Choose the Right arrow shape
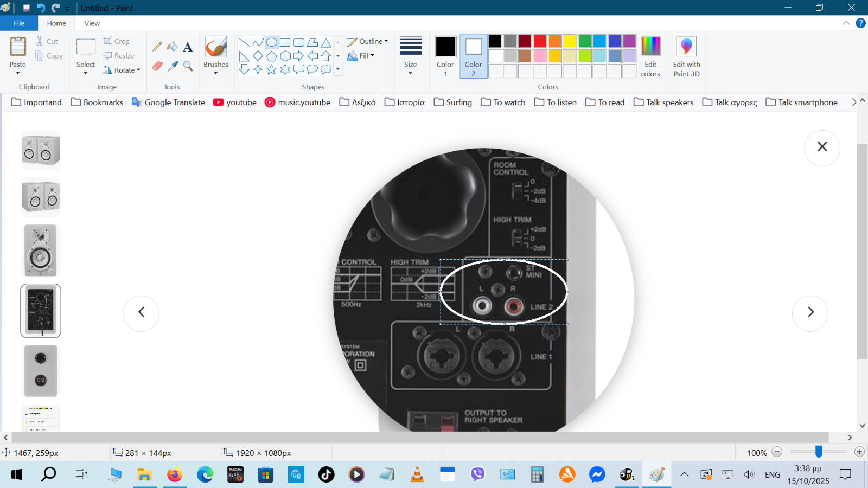The height and width of the screenshot is (488, 868). click(x=299, y=56)
